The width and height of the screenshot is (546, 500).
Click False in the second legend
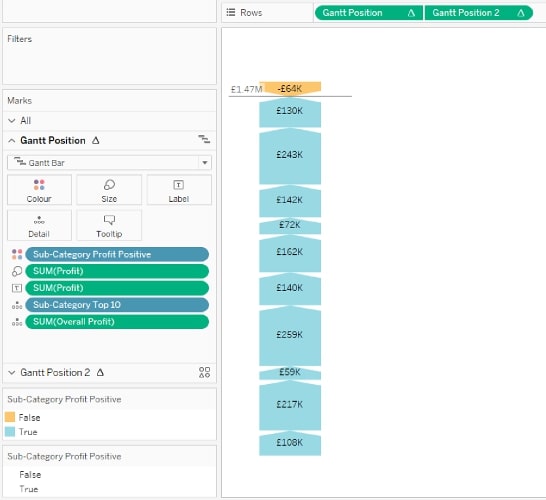coord(30,475)
